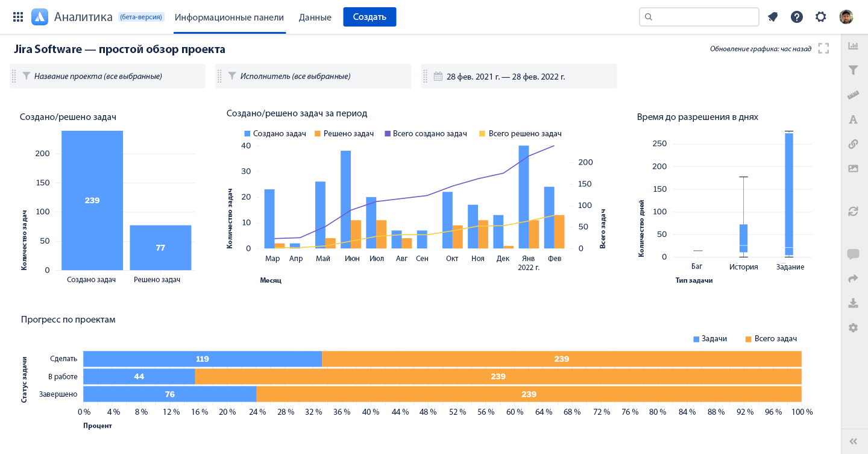Add text element with the A icon

pyautogui.click(x=853, y=119)
